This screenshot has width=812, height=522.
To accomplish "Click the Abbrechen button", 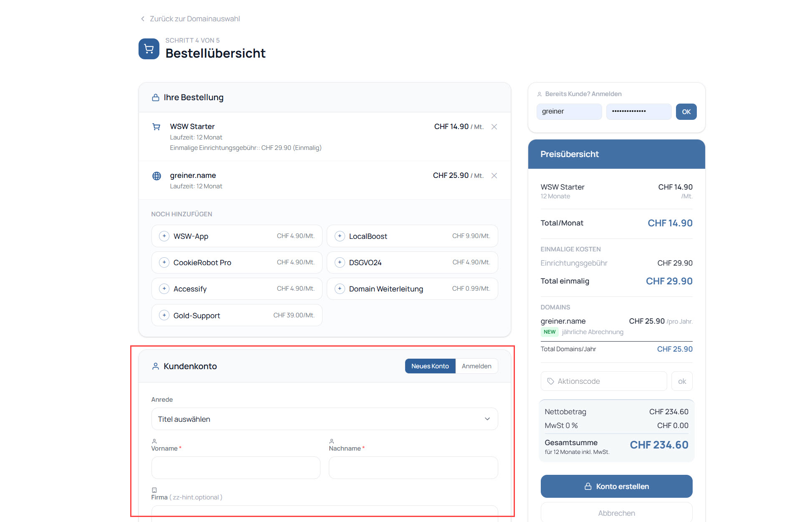I will coord(616,513).
